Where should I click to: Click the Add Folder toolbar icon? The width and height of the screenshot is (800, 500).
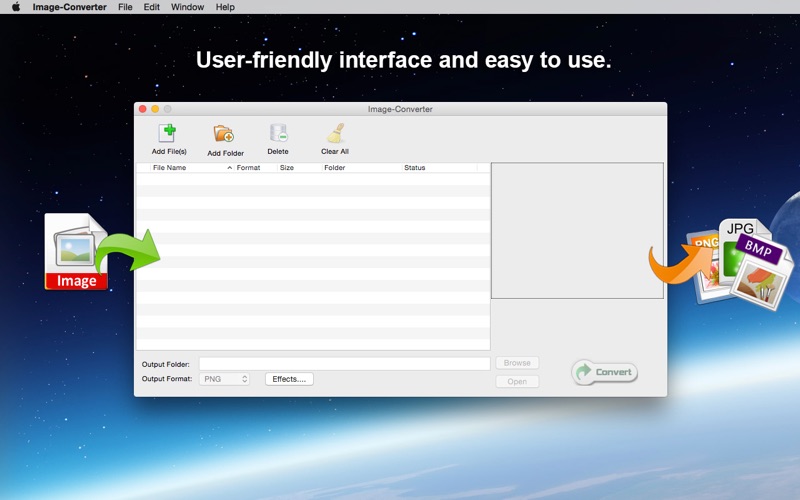click(x=224, y=134)
